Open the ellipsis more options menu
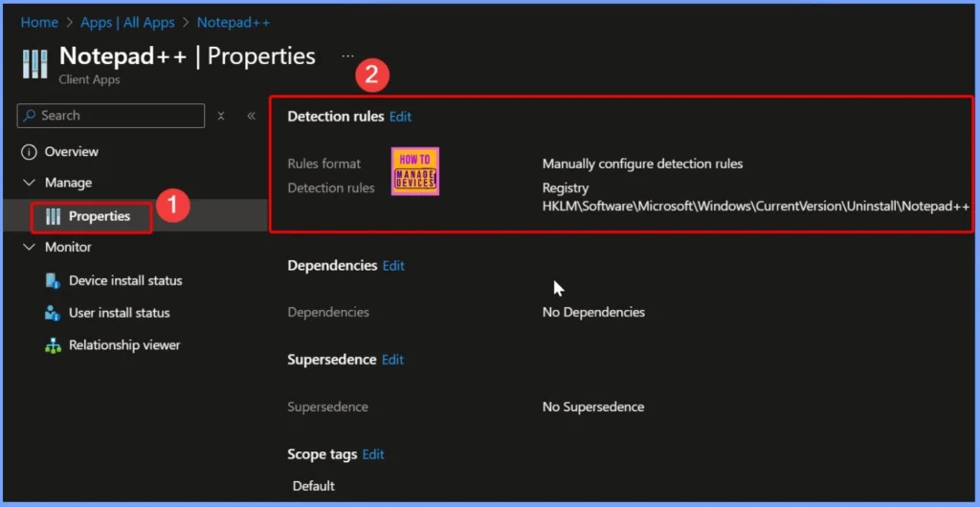Screen dimensions: 980x507 [x=347, y=56]
